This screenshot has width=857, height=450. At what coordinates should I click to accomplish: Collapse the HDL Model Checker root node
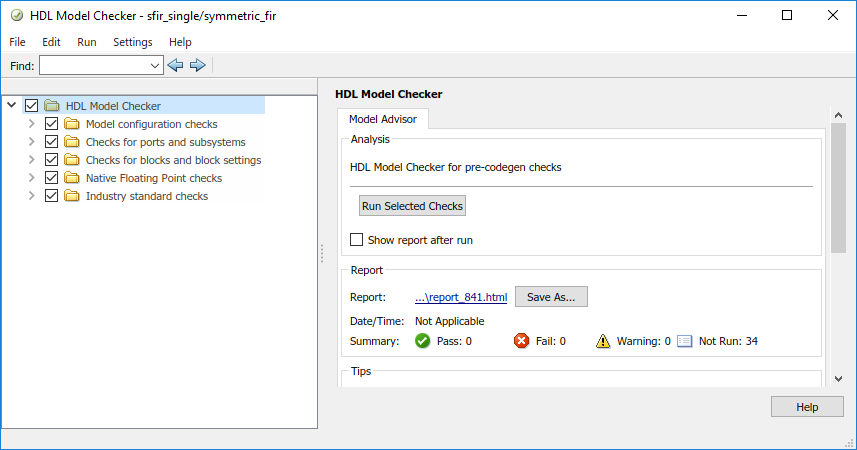[x=11, y=105]
